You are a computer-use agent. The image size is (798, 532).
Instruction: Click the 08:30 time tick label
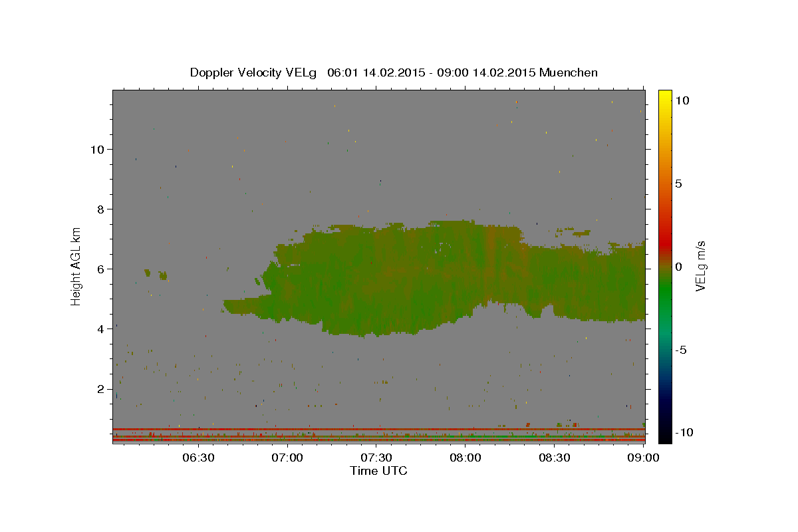pyautogui.click(x=555, y=458)
